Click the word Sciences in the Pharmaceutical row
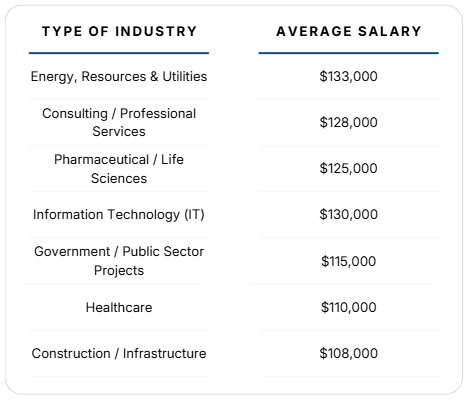This screenshot has width=471, height=400. point(119,178)
